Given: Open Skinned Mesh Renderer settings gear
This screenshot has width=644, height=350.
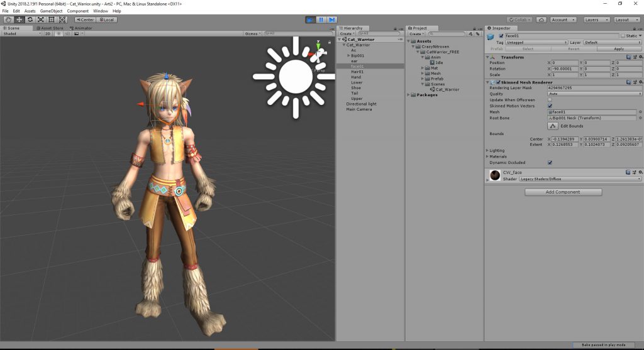Looking at the screenshot, I should (640, 82).
